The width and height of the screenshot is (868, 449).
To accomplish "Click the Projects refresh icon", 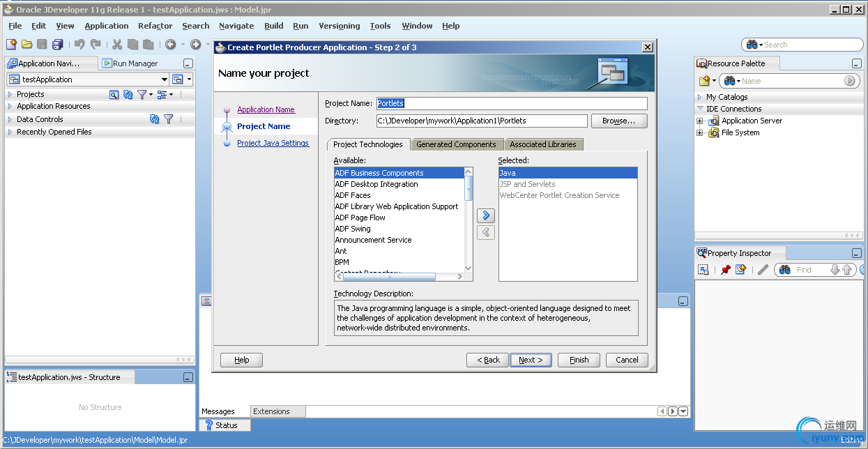I will 128,94.
